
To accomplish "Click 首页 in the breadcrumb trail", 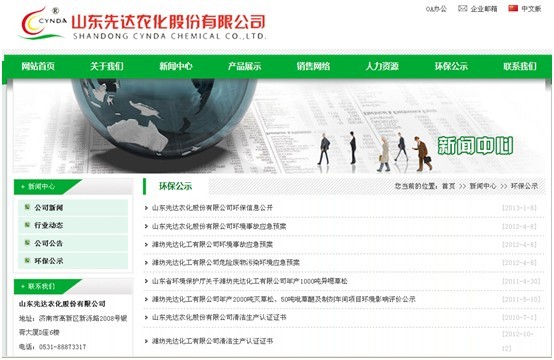I will point(448,186).
